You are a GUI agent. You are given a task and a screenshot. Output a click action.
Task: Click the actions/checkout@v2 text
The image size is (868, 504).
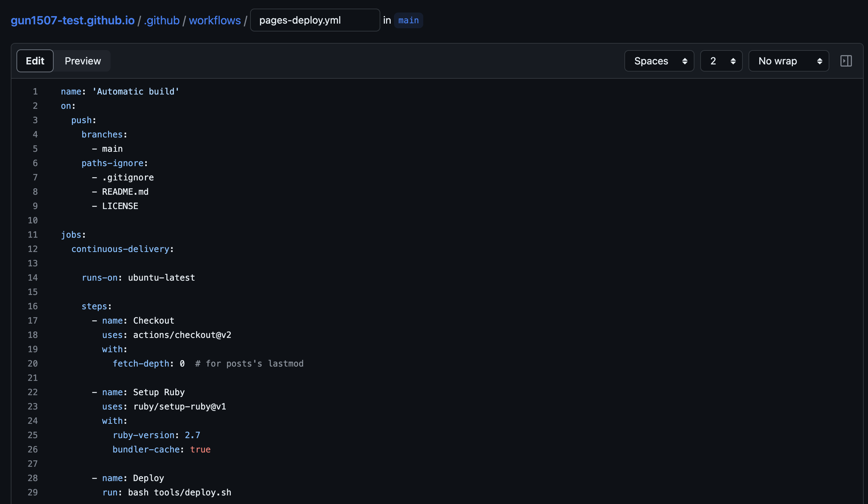tap(182, 335)
